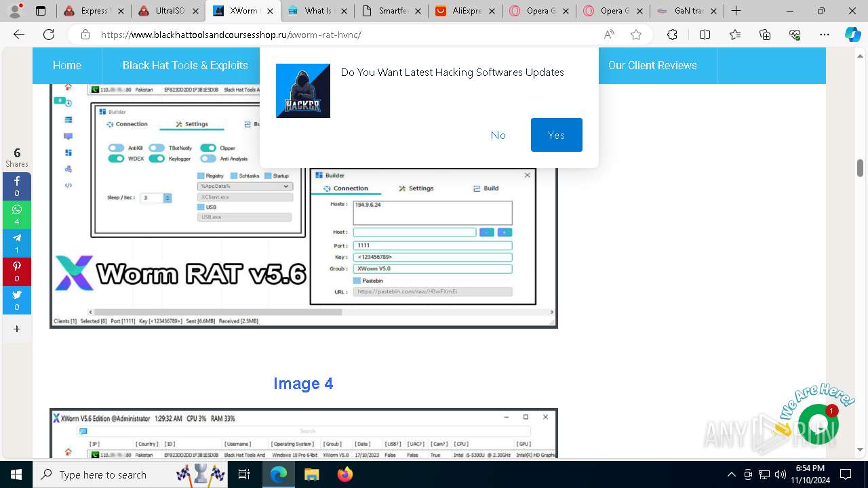Switch to What Is tab
Screen dimensions: 868x488
317,11
